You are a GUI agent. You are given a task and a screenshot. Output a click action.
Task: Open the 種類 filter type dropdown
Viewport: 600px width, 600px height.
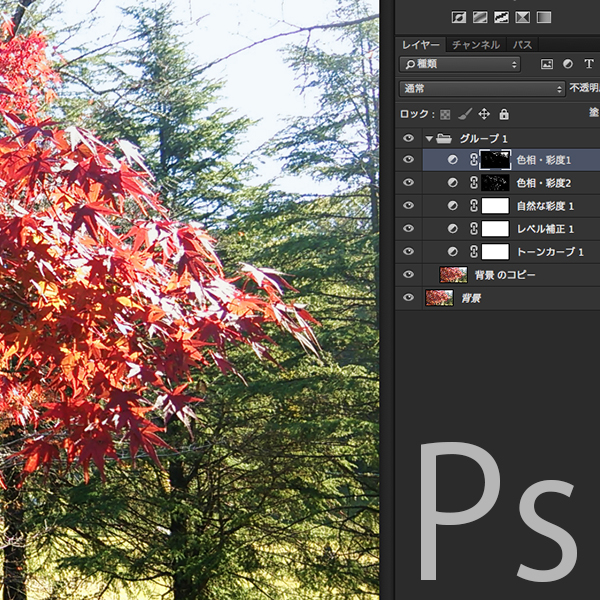(x=460, y=64)
